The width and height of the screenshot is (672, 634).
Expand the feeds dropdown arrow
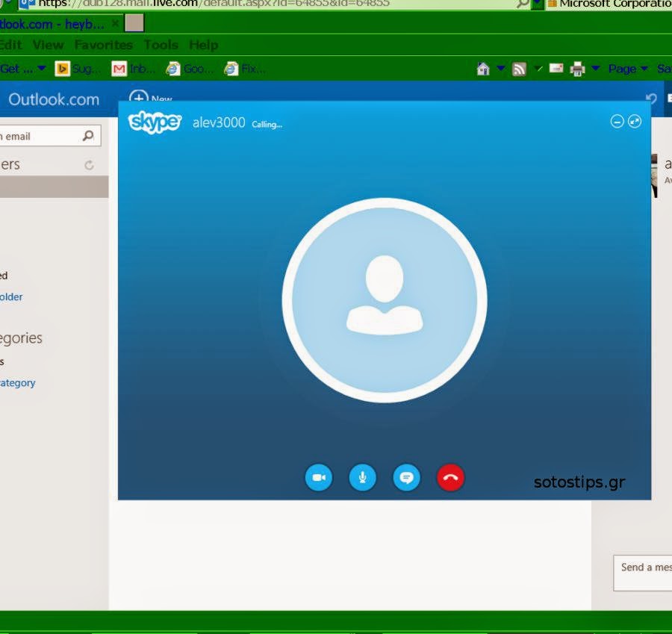click(x=538, y=69)
